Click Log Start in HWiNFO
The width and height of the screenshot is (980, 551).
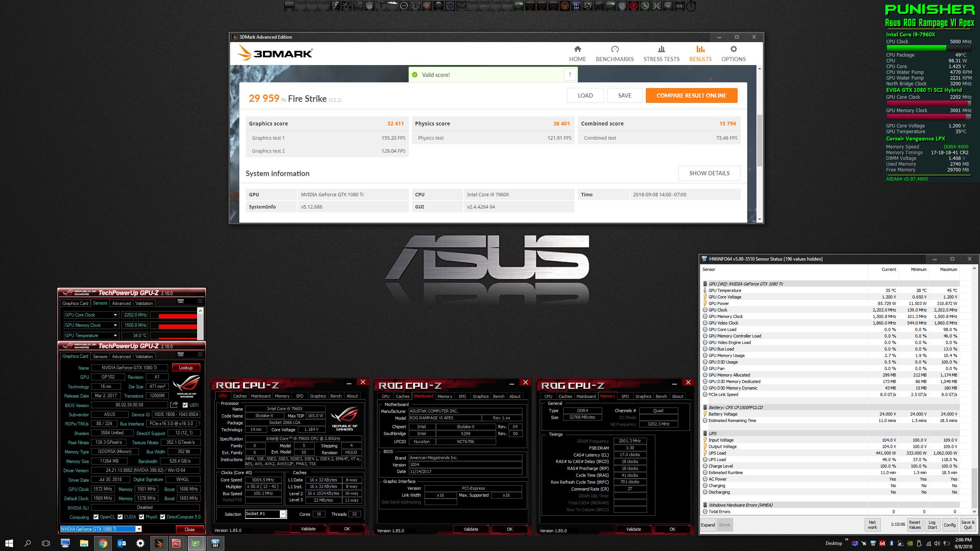click(932, 525)
